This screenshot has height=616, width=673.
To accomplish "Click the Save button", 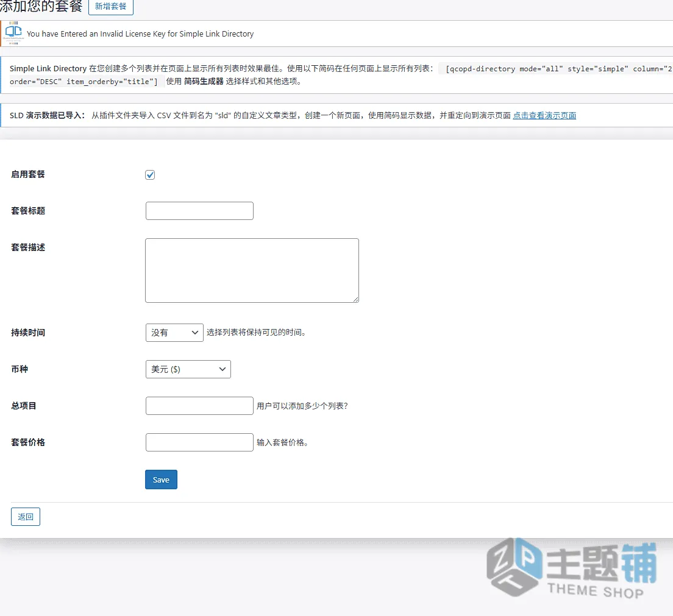I will coord(161,480).
